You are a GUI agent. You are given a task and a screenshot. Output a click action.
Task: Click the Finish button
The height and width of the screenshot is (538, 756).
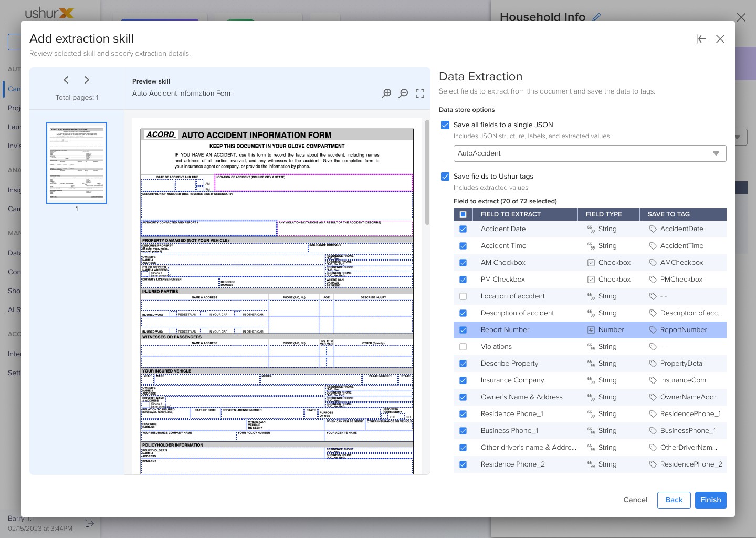[x=711, y=500]
